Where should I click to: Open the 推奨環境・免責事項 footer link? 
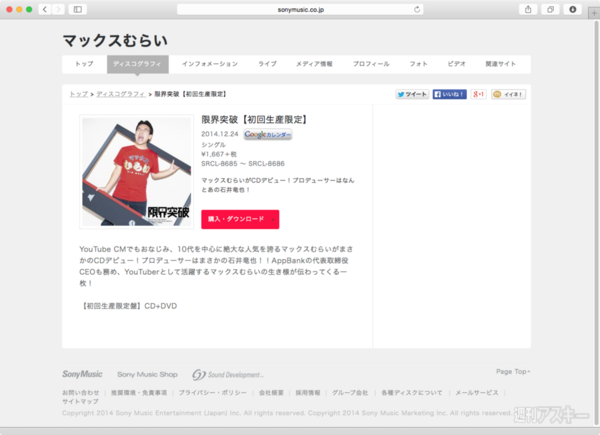pos(139,393)
